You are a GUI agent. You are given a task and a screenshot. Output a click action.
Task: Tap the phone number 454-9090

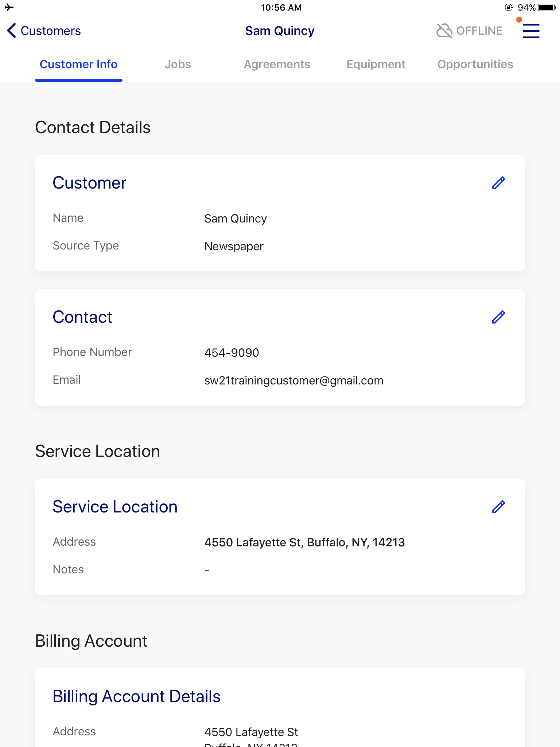point(232,353)
